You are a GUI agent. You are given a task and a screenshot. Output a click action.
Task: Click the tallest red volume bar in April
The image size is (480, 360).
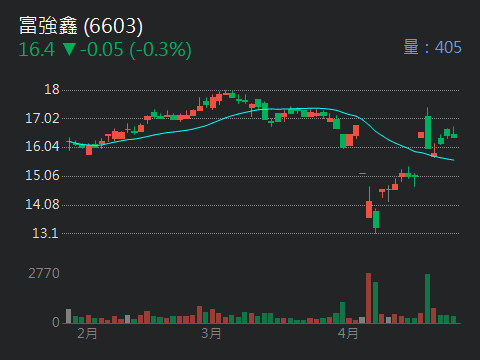[x=368, y=298]
